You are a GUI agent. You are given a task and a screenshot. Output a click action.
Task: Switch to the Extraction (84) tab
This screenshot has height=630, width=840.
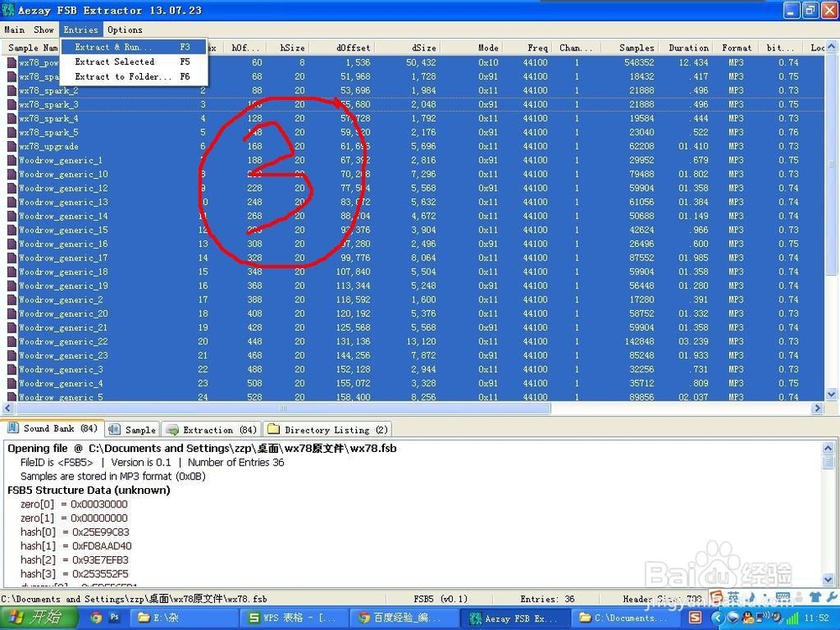212,429
